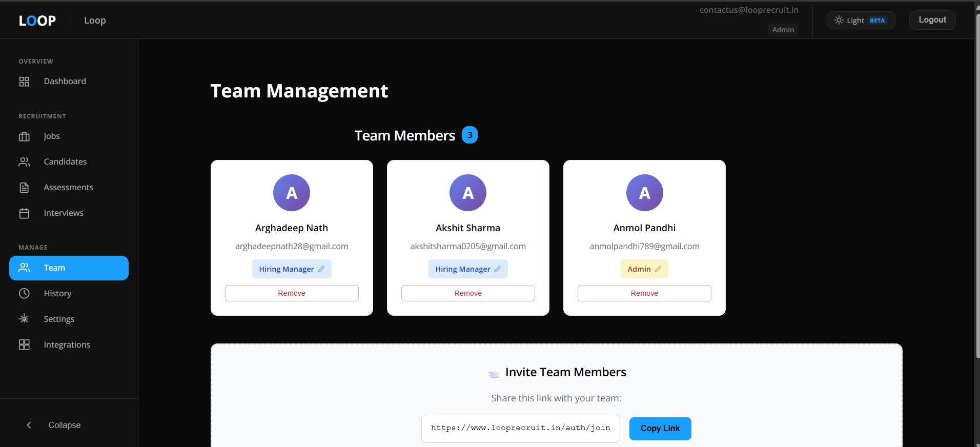980x447 pixels.
Task: Click the sun icon for Light mode
Action: [x=839, y=20]
